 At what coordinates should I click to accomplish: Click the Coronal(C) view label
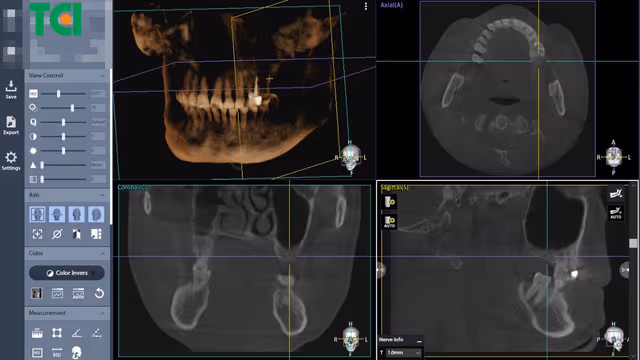pyautogui.click(x=131, y=187)
